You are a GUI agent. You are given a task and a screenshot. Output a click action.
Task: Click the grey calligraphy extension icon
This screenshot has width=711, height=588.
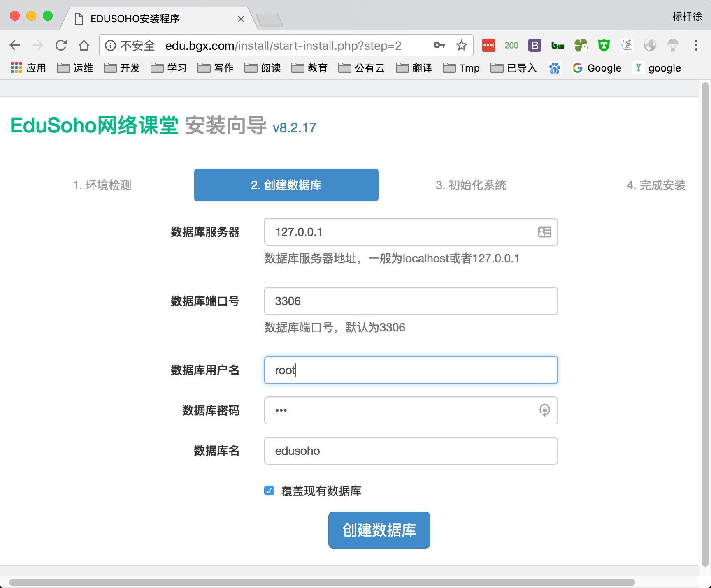point(627,45)
